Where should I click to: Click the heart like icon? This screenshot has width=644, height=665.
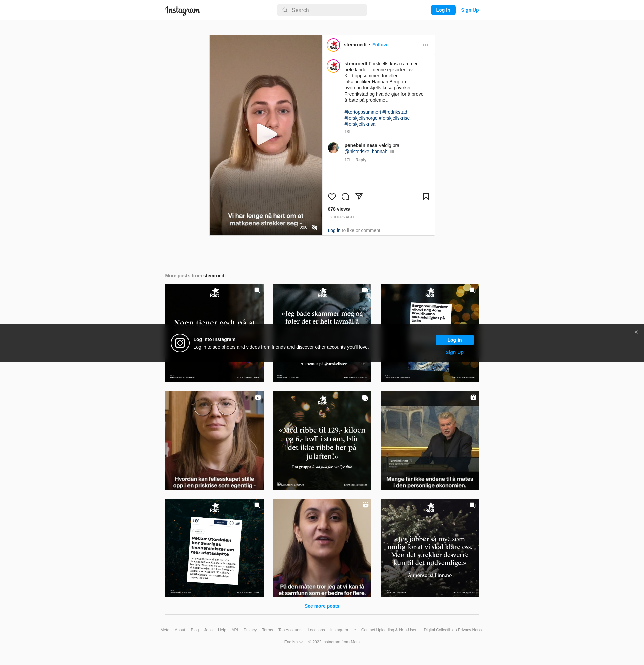(332, 197)
